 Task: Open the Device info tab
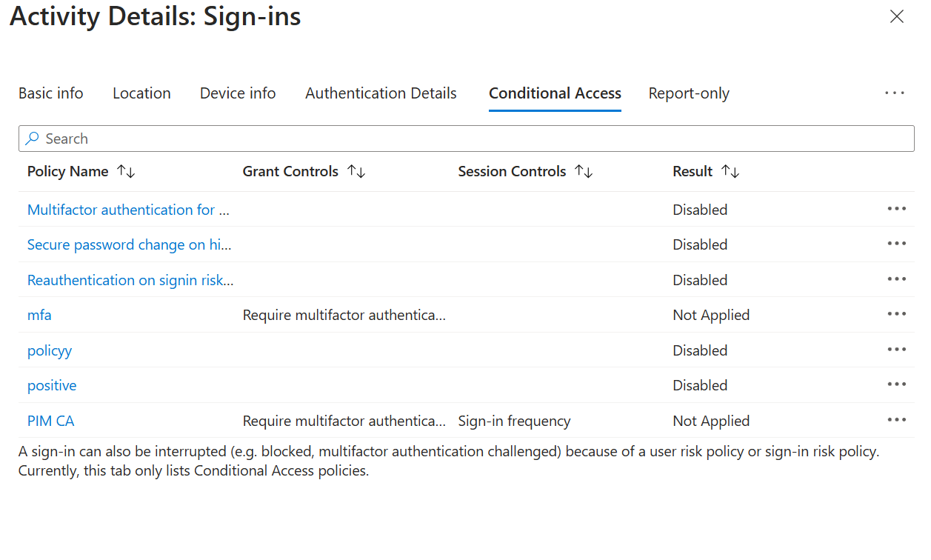click(x=238, y=93)
